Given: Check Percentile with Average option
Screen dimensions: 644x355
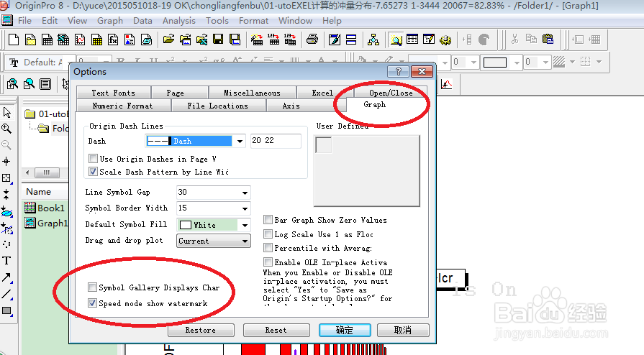Looking at the screenshot, I should tap(268, 248).
